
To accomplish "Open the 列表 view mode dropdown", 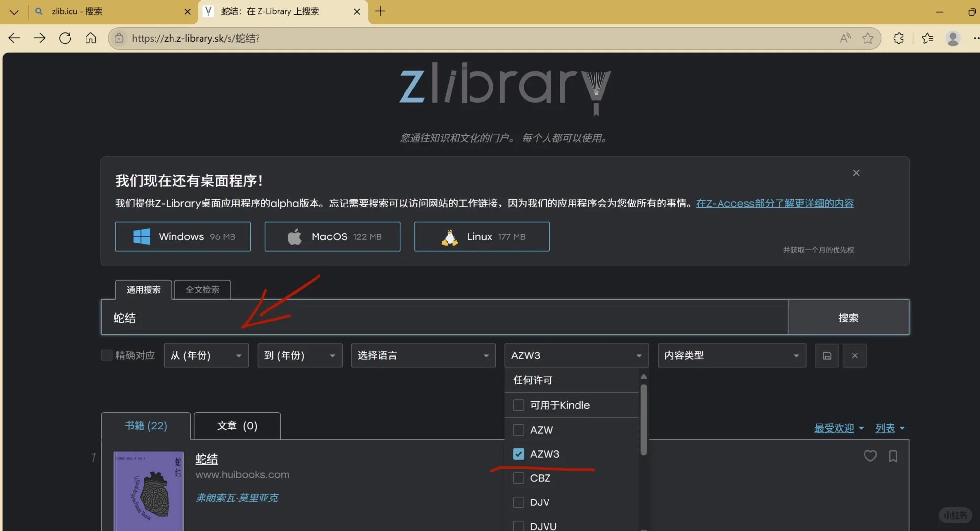I will pyautogui.click(x=890, y=428).
